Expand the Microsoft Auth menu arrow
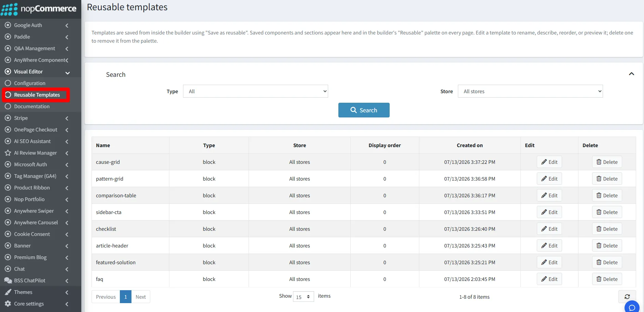644x312 pixels. (67, 165)
